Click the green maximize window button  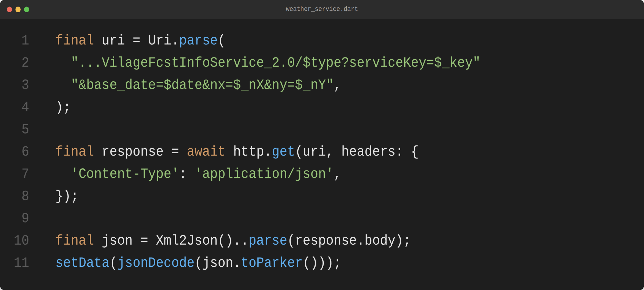click(x=27, y=9)
